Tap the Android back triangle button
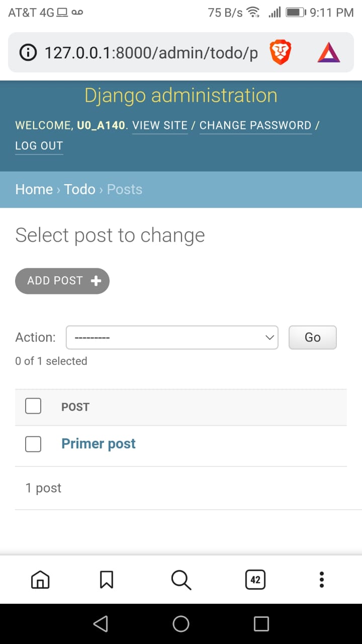362x644 pixels. click(101, 624)
